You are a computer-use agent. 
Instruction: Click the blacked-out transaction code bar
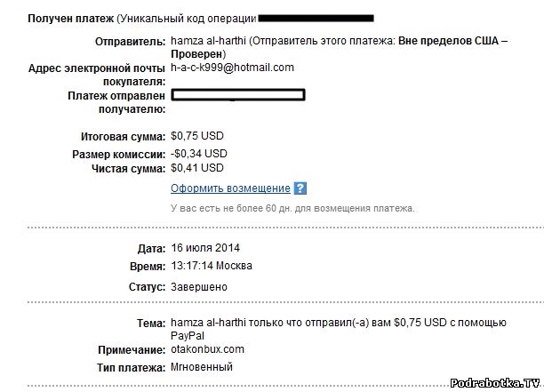(x=316, y=17)
